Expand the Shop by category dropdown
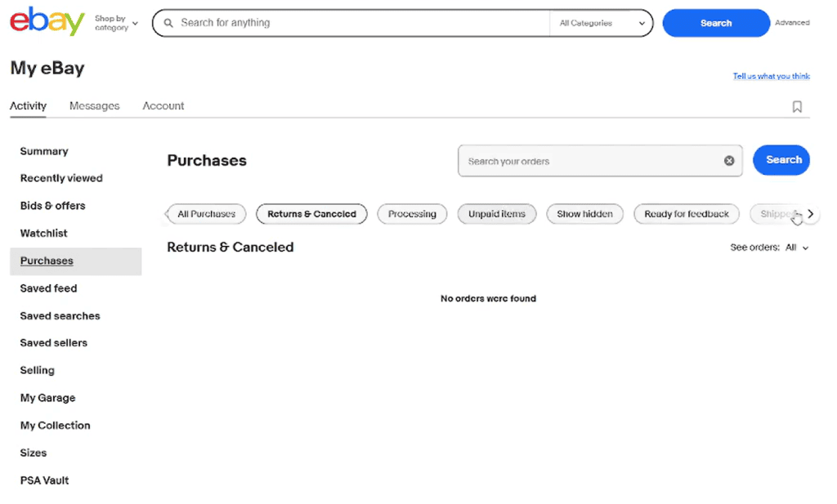Image resolution: width=837 pixels, height=504 pixels. 116,23
